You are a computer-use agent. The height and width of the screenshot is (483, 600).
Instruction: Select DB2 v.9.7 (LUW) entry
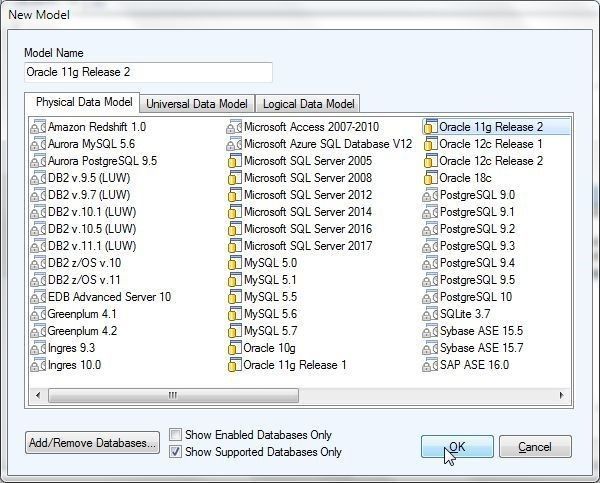(x=80, y=195)
